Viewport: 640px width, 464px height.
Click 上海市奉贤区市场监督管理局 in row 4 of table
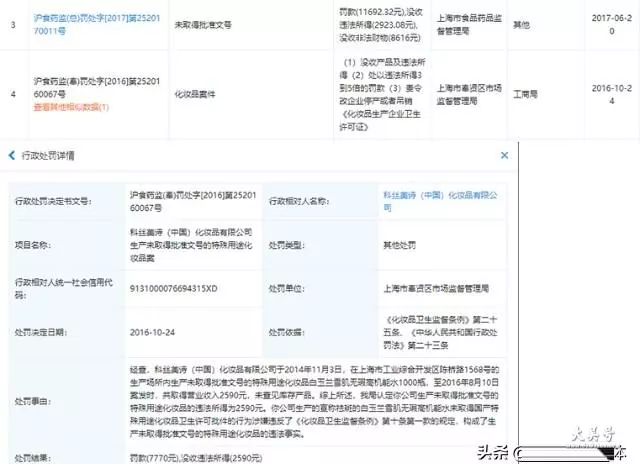point(469,94)
